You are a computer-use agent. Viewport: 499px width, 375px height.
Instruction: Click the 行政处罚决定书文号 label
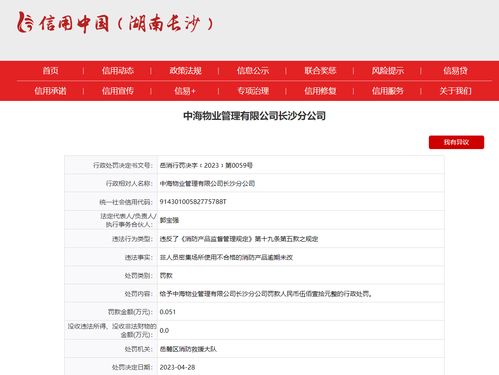[x=123, y=165]
